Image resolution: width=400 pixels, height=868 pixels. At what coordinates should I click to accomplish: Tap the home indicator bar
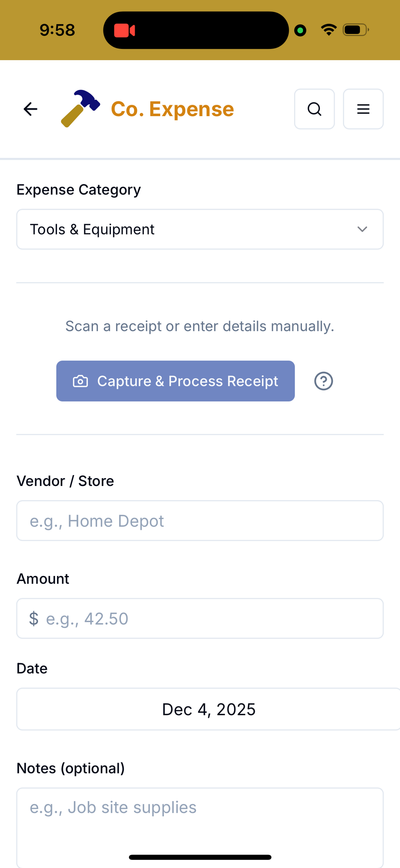click(200, 857)
